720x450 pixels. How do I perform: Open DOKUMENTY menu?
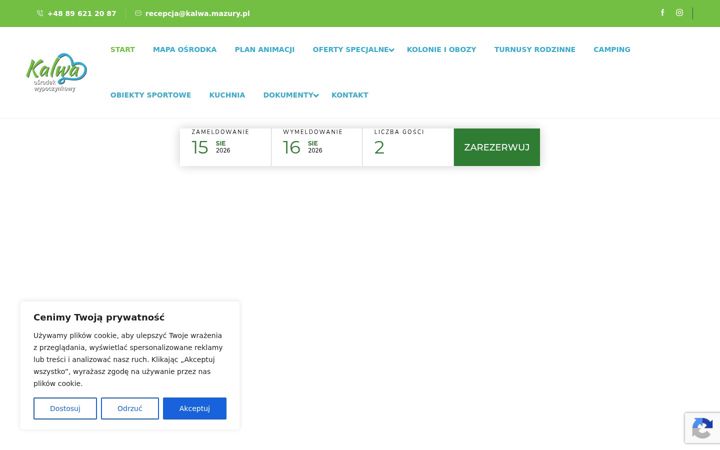288,95
